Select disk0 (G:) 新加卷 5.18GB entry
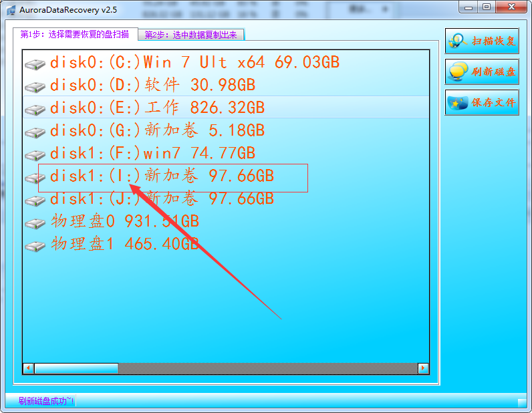The height and width of the screenshot is (413, 532). (226, 130)
